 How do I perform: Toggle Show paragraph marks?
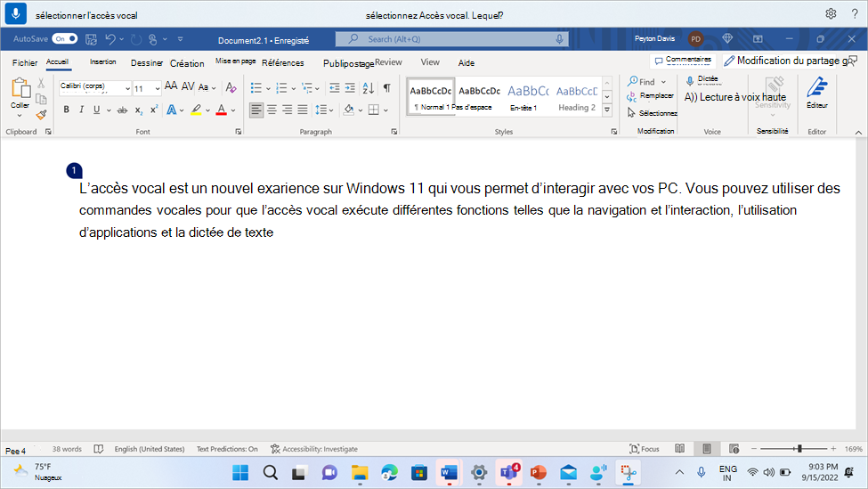(x=387, y=87)
